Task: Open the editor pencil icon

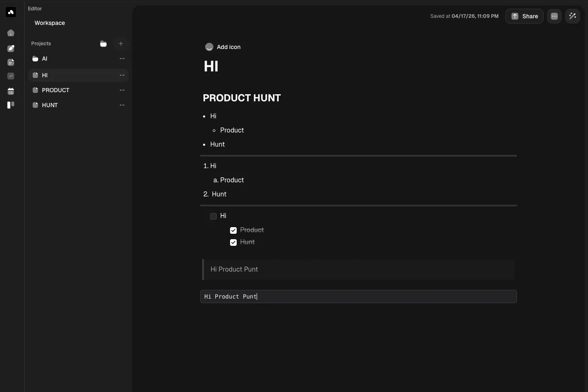Action: (x=11, y=49)
